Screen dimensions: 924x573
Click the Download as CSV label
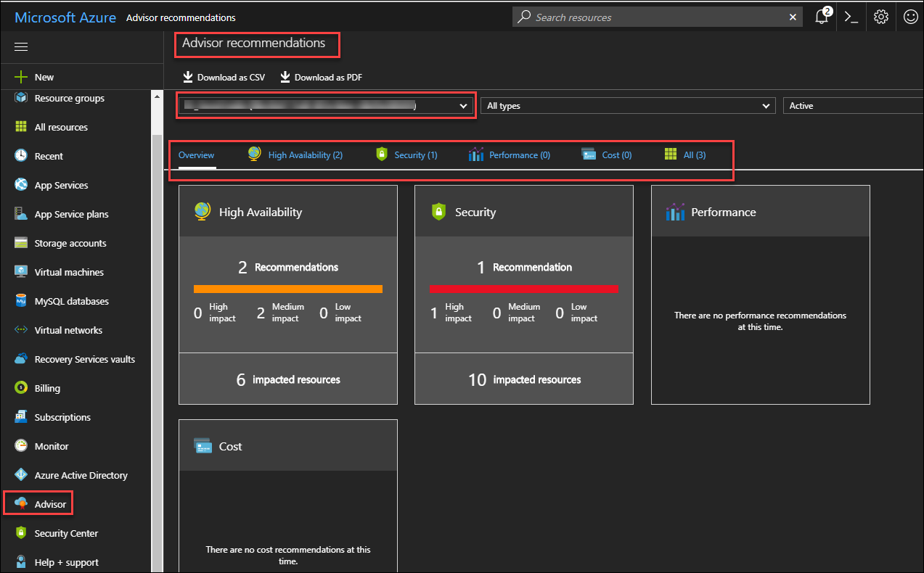tap(232, 78)
